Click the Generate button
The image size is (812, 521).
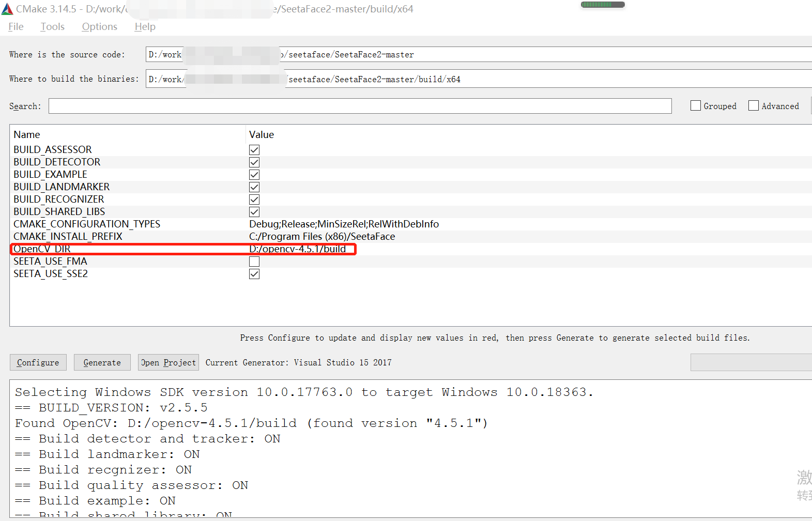click(x=102, y=362)
